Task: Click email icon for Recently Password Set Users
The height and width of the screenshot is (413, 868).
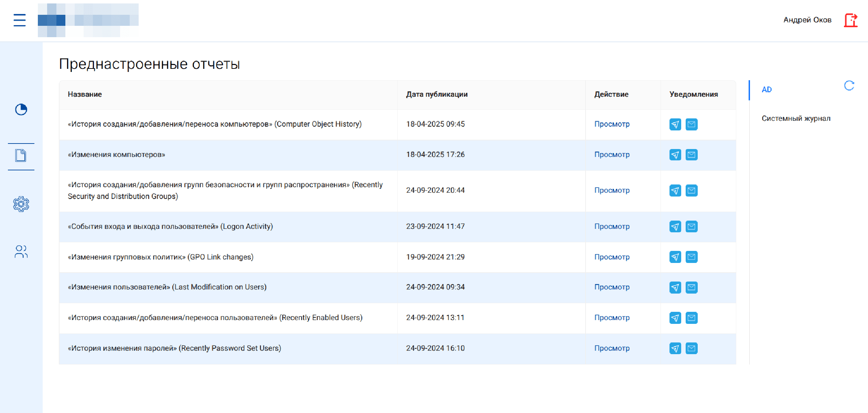Action: 691,348
